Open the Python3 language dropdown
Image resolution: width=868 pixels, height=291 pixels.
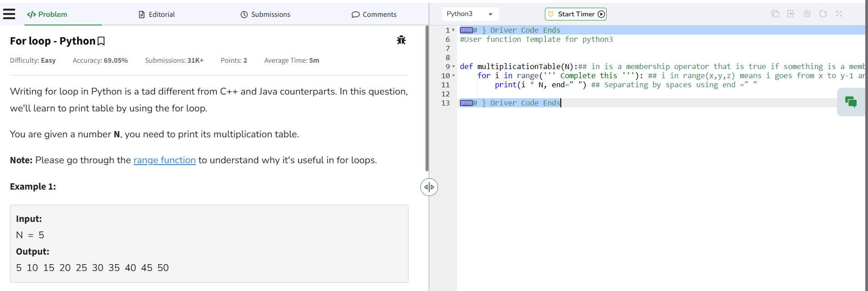(470, 14)
